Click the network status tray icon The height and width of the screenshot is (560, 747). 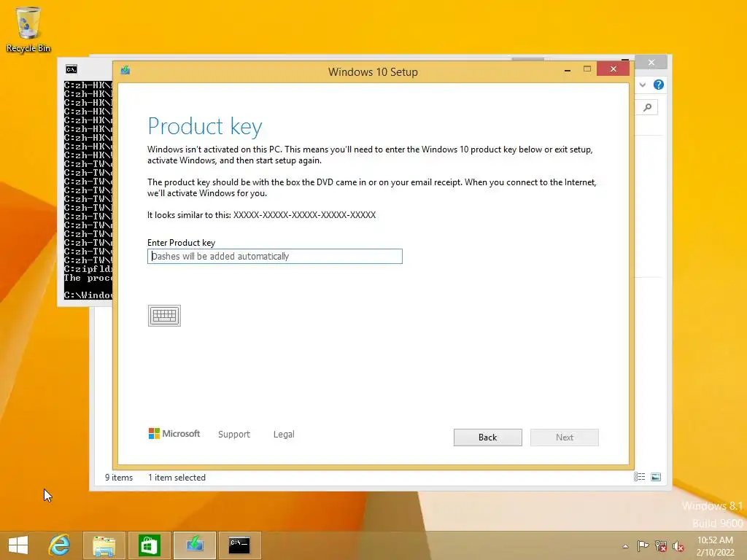click(661, 545)
